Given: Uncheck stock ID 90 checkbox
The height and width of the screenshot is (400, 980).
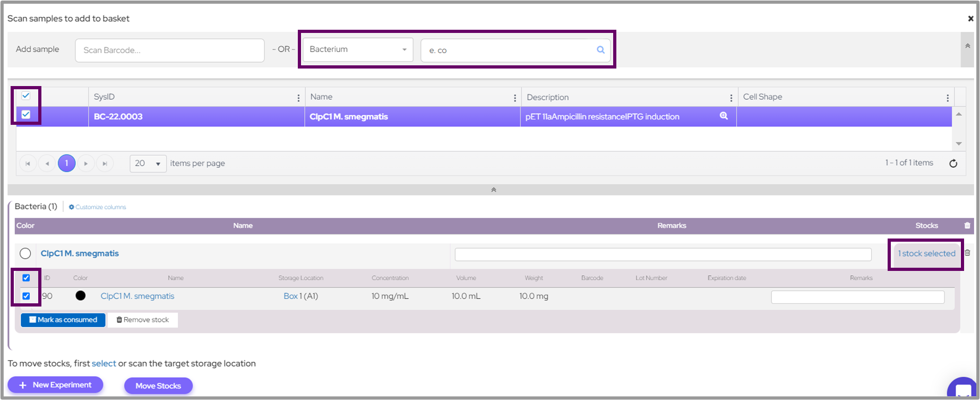Looking at the screenshot, I should pyautogui.click(x=26, y=296).
